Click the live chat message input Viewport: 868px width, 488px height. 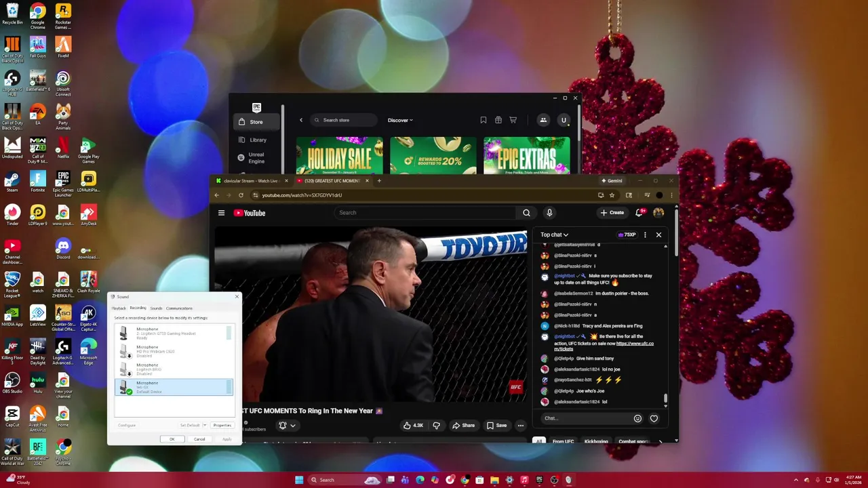[585, 418]
